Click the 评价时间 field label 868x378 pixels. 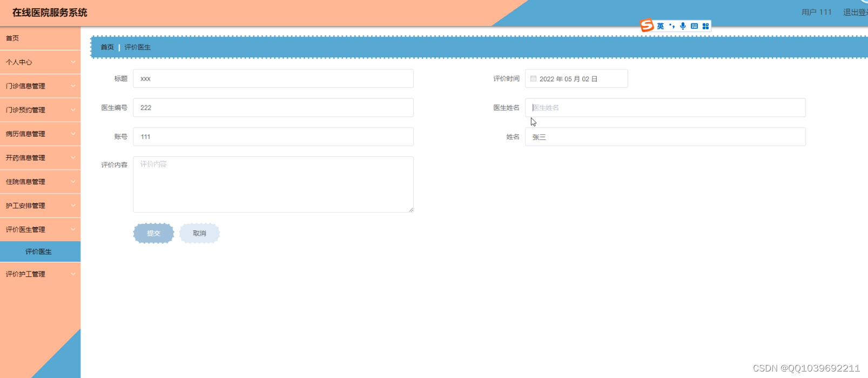coord(506,78)
